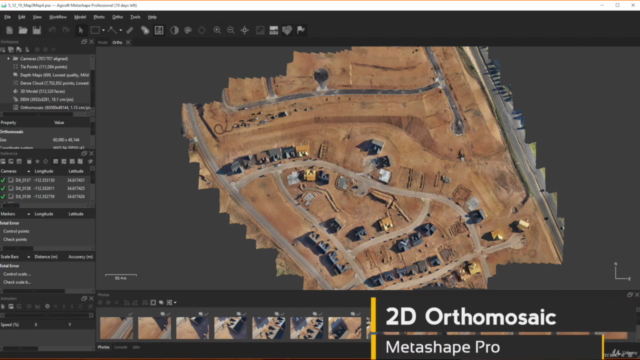Open the Photo menu
640x360 pixels.
[x=99, y=17]
